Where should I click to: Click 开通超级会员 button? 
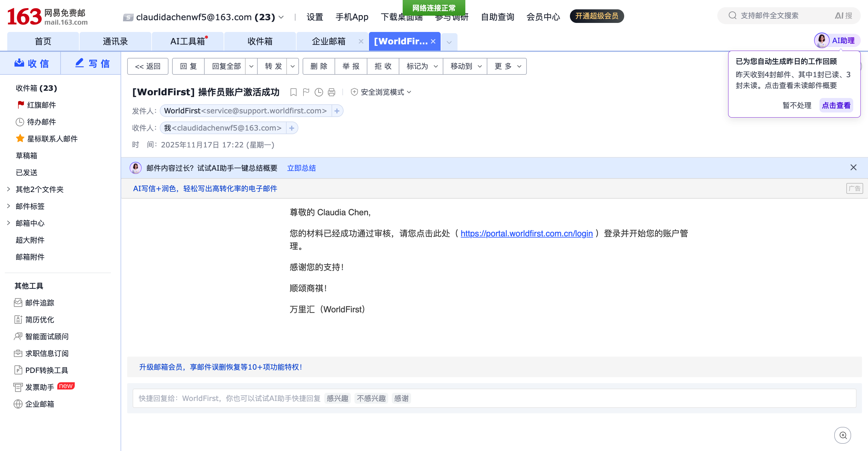tap(596, 16)
